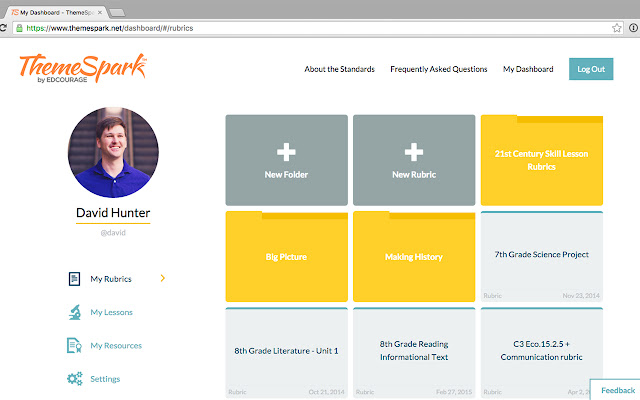Click the David Hunter name heading
This screenshot has height=400, width=640.
[113, 213]
